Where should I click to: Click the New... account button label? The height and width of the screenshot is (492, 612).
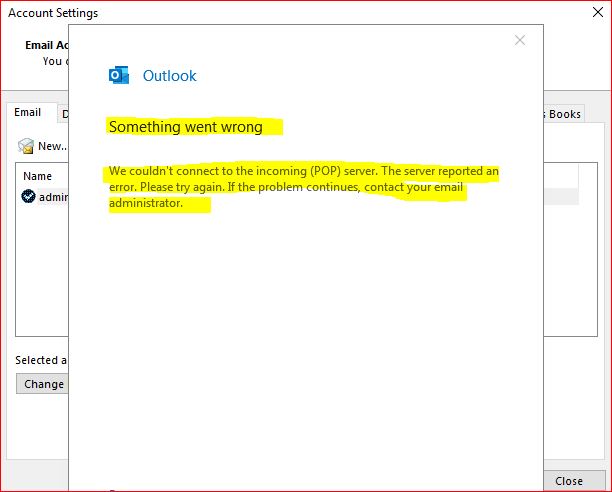coord(52,146)
